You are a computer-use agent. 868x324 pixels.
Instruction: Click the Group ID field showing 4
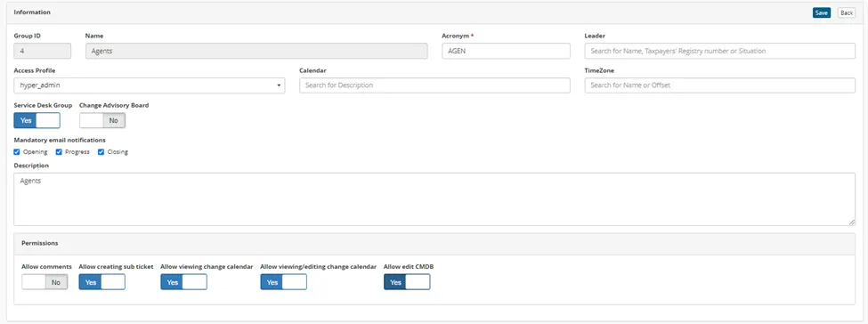(42, 51)
